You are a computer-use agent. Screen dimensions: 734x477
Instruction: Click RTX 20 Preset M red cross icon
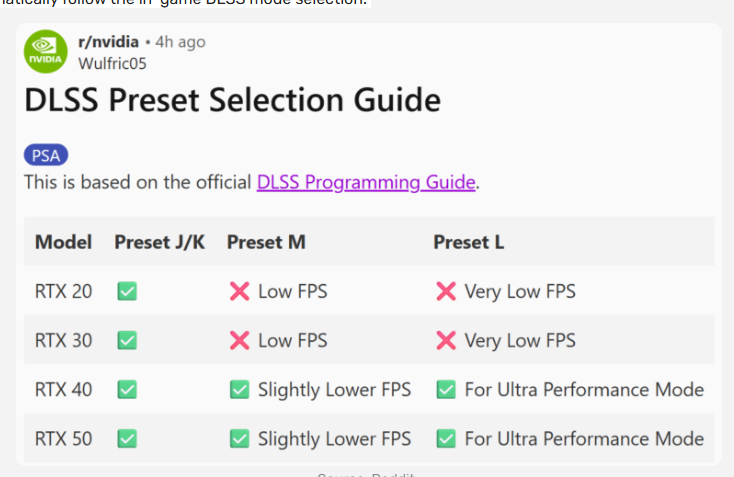coord(239,291)
